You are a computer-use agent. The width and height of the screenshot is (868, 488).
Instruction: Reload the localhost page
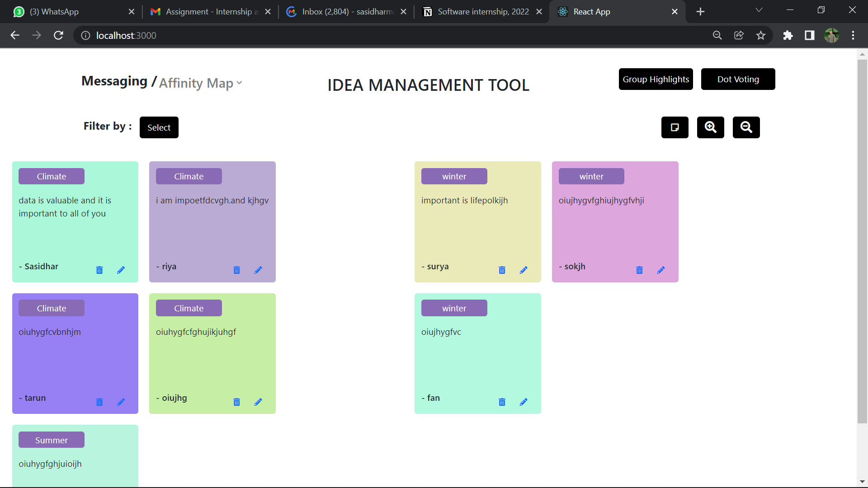point(58,35)
